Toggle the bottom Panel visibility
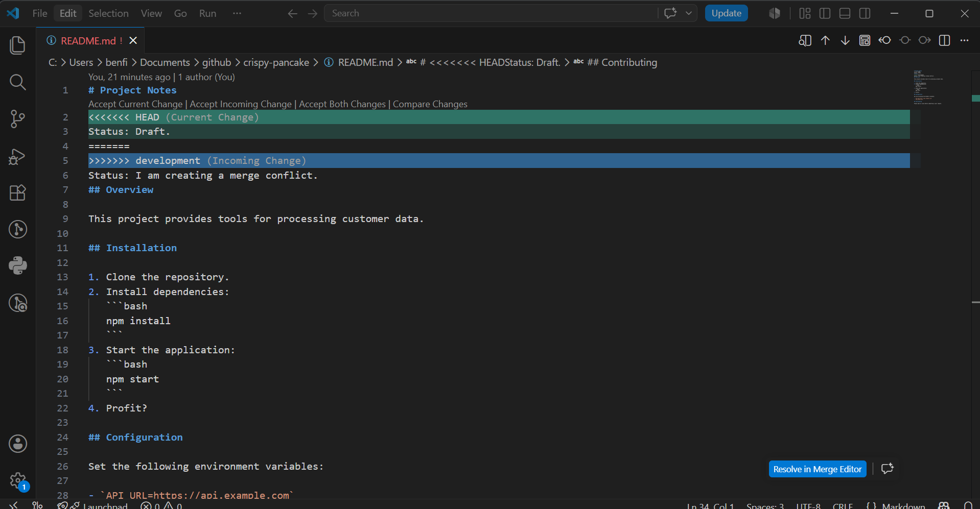The height and width of the screenshot is (509, 980). click(845, 13)
